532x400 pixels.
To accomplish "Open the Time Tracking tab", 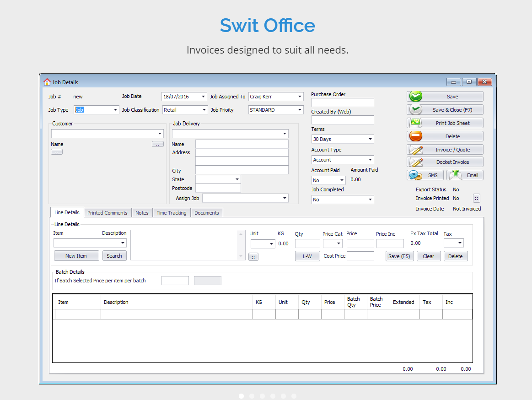I will coord(172,213).
